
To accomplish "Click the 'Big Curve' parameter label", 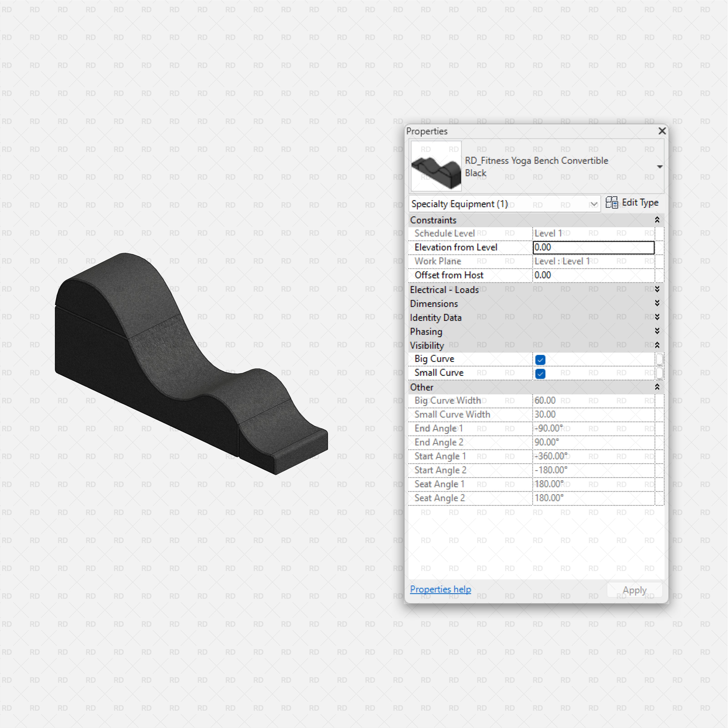I will click(434, 359).
